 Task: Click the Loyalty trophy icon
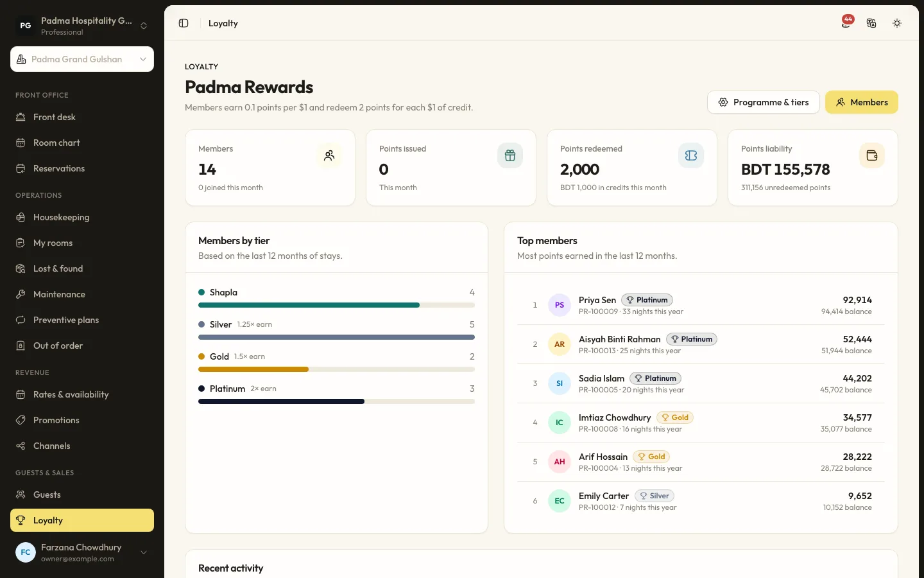coord(21,520)
